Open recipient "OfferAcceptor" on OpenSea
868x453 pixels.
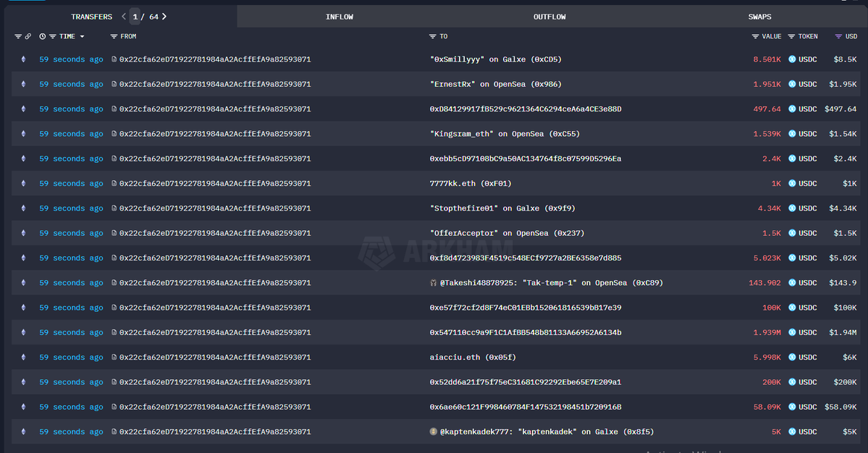(x=507, y=234)
